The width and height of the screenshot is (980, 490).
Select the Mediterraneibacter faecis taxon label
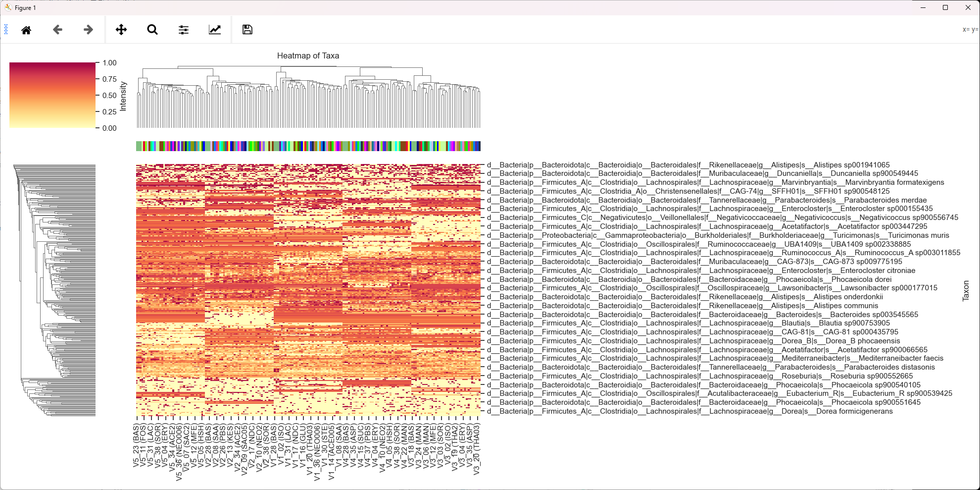coord(715,358)
